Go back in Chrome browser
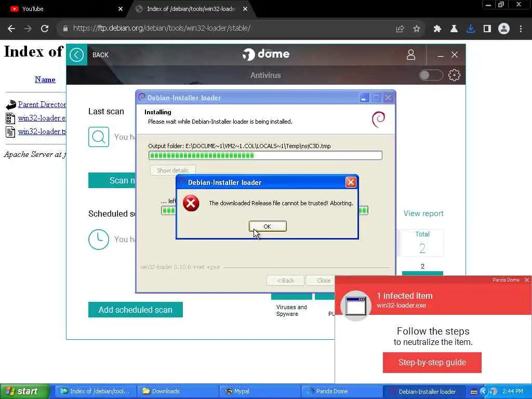 click(11, 29)
